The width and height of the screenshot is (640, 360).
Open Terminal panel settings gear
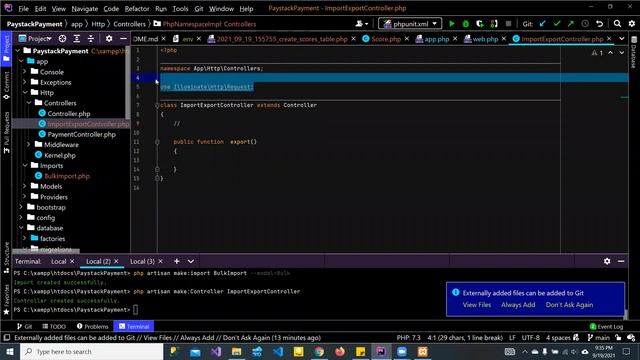(607, 261)
